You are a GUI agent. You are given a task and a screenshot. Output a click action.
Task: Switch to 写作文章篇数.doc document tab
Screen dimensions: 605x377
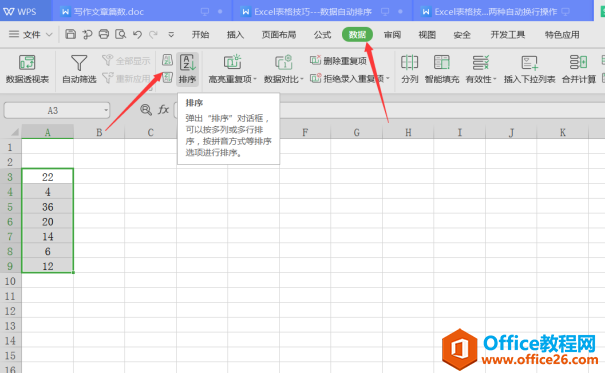142,12
